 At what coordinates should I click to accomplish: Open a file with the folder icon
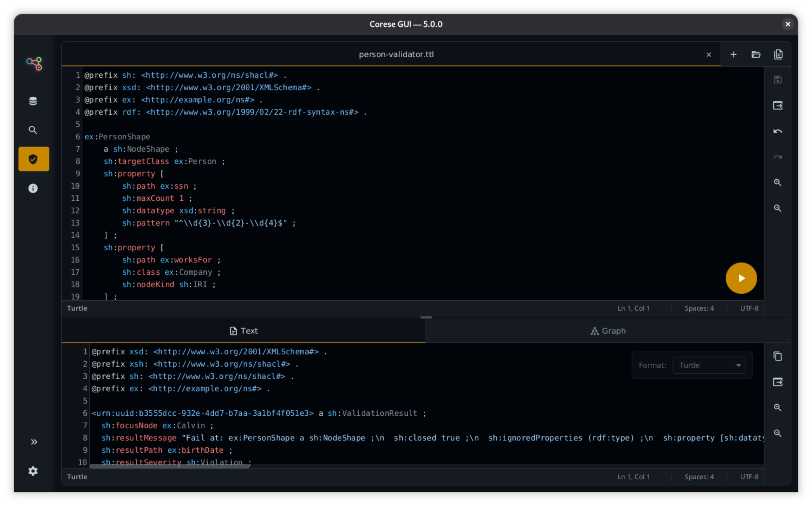tap(756, 54)
